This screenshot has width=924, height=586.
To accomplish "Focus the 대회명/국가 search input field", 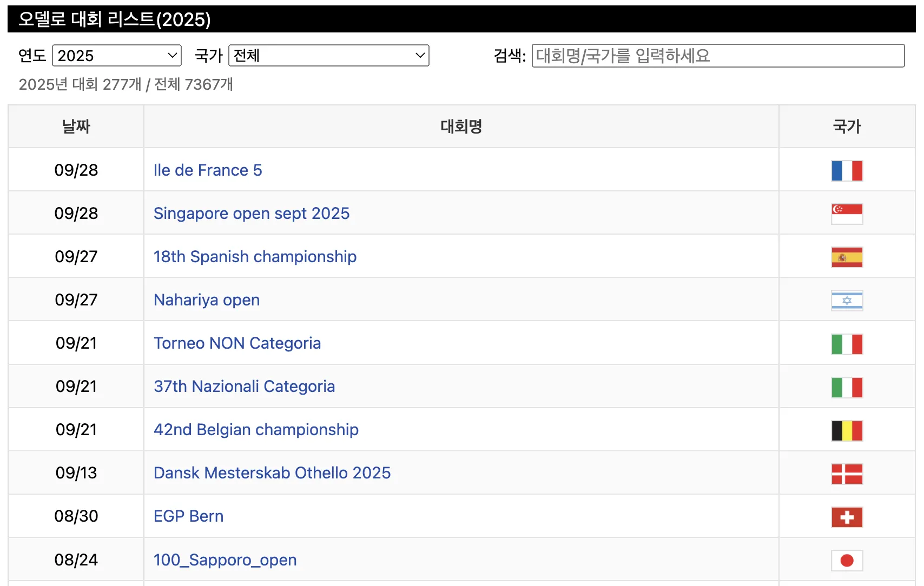I will (x=718, y=56).
